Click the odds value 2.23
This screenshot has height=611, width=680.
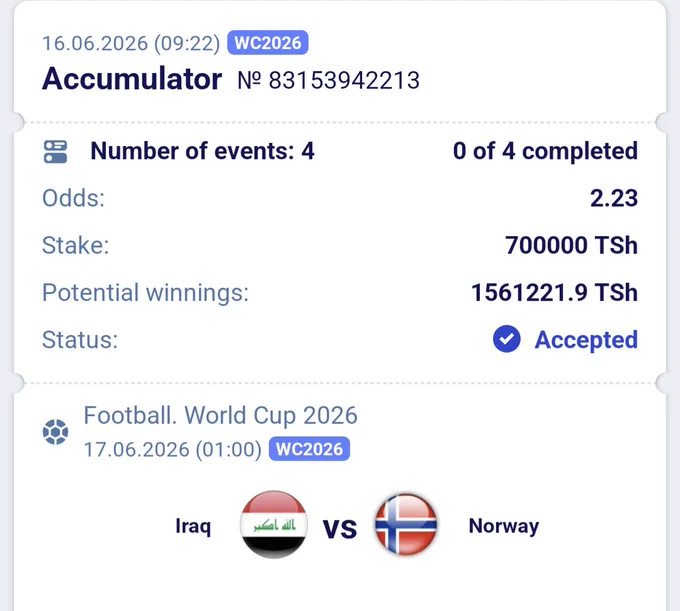coord(614,199)
